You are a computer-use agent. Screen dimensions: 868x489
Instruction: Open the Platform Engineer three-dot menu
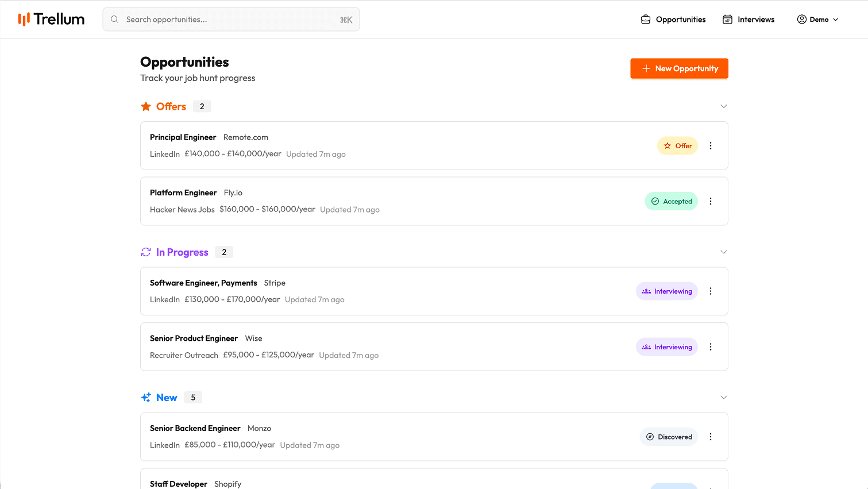tap(711, 201)
